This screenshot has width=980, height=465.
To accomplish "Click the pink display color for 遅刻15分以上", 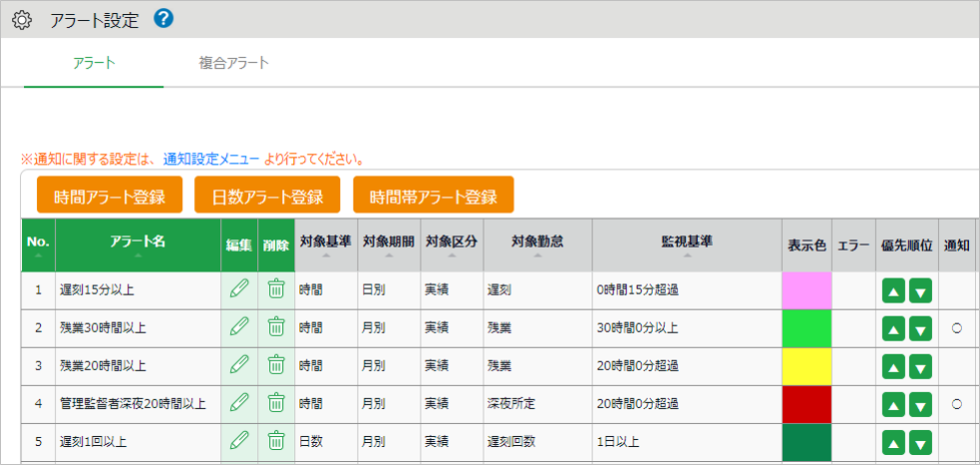I will 807,290.
